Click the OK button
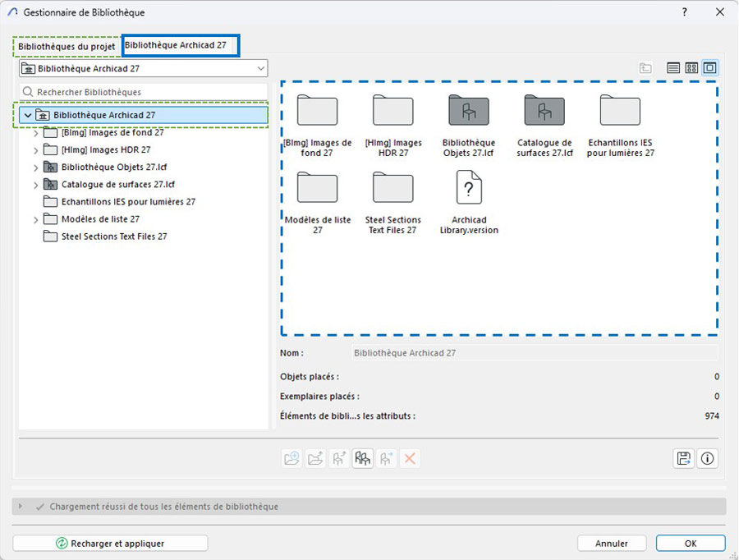Screen dimensions: 739x560 [x=691, y=543]
